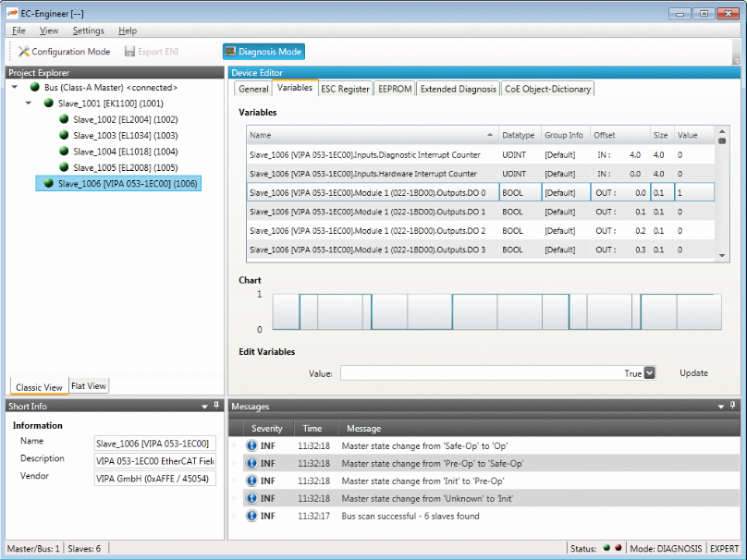Switch to the ESC Register tab
Screen dimensions: 747x560
346,89
